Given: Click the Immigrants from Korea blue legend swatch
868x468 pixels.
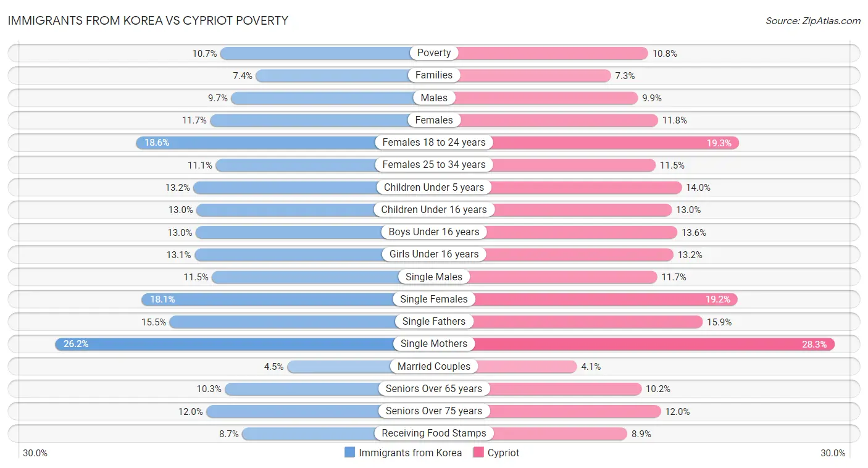Looking at the screenshot, I should (350, 453).
